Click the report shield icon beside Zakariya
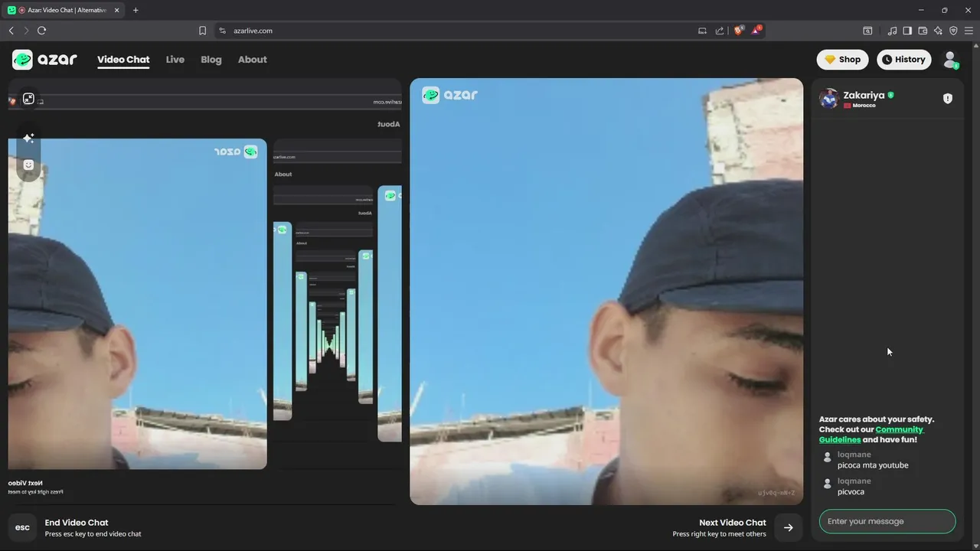The image size is (980, 551). (x=948, y=99)
